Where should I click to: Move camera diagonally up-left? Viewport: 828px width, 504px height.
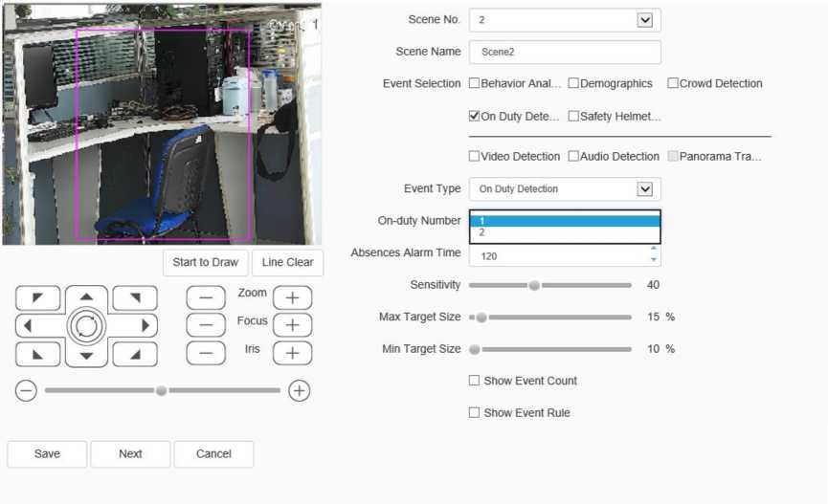coord(38,298)
